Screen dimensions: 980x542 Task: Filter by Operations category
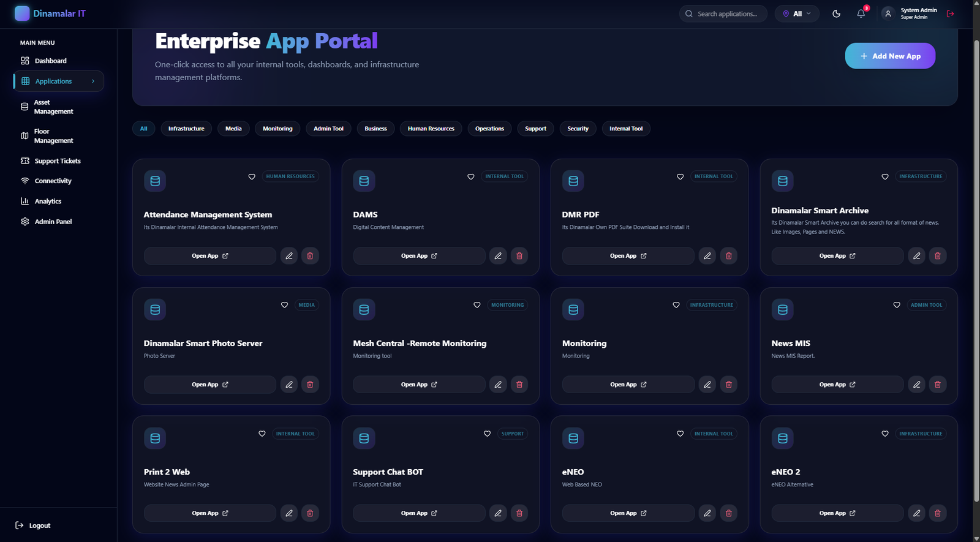(489, 129)
